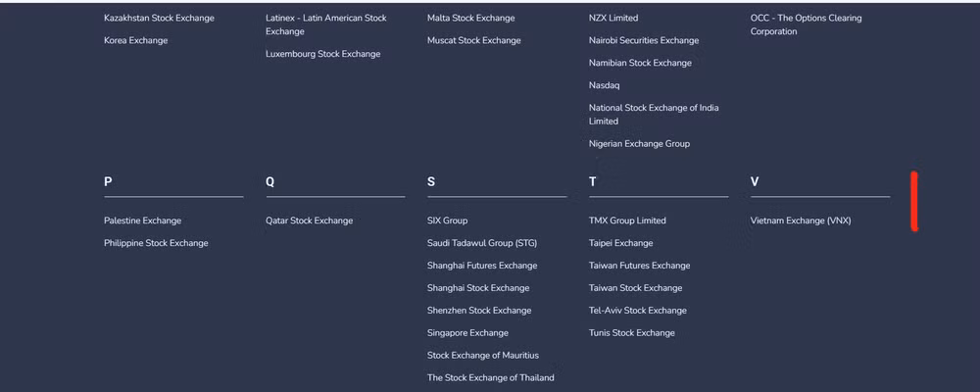Screen dimensions: 980x392
Task: Open the Namibian Stock Exchange link
Action: [640, 63]
